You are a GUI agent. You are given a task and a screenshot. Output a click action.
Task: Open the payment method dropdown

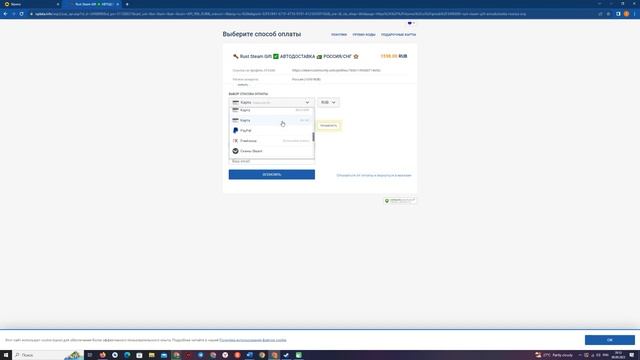point(271,102)
